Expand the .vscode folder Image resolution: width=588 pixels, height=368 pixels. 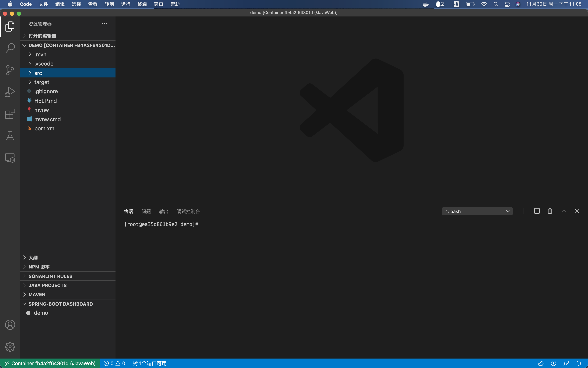point(68,64)
